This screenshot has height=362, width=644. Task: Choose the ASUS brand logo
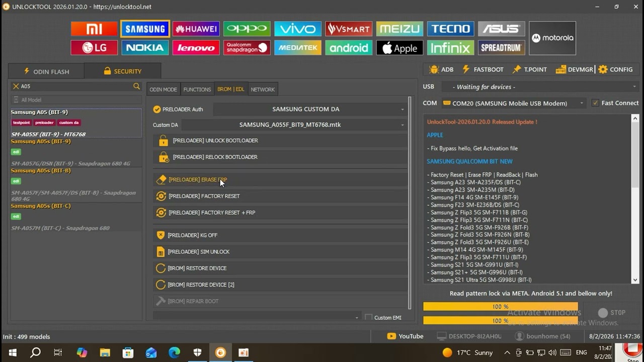(x=502, y=29)
